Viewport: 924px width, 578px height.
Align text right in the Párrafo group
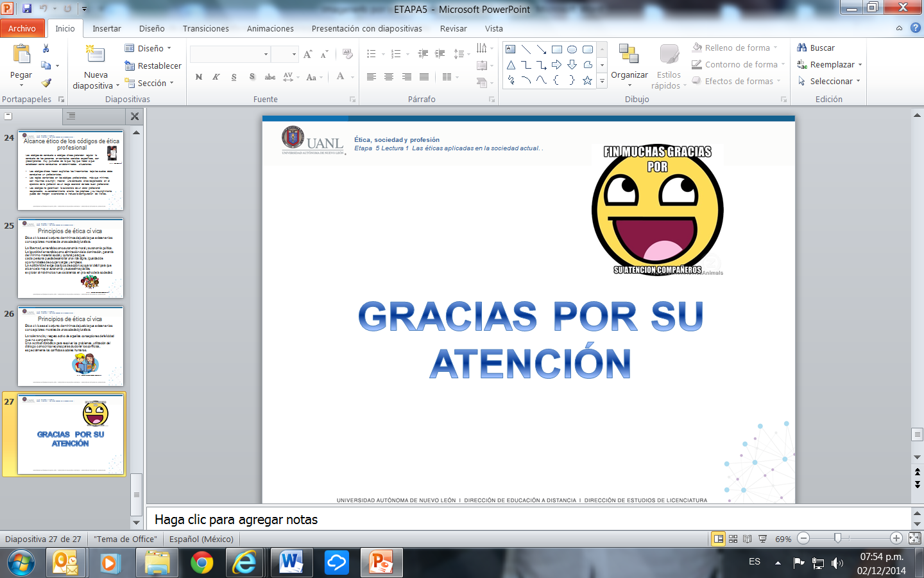click(407, 77)
